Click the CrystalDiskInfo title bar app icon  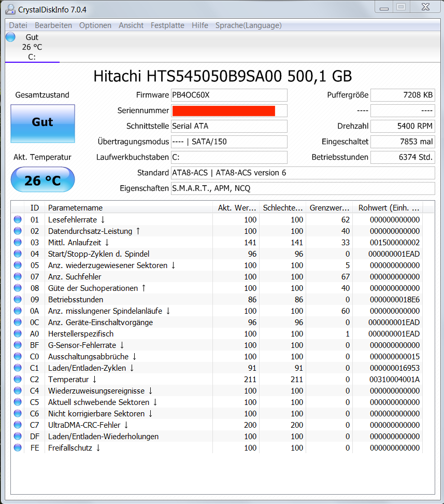10,9
